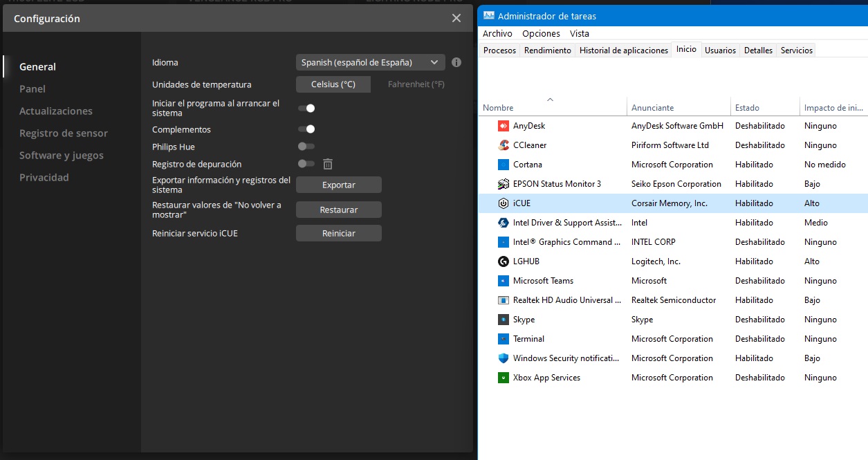Click the Intel Graphics Command icon
Image resolution: width=868 pixels, height=460 pixels.
504,242
